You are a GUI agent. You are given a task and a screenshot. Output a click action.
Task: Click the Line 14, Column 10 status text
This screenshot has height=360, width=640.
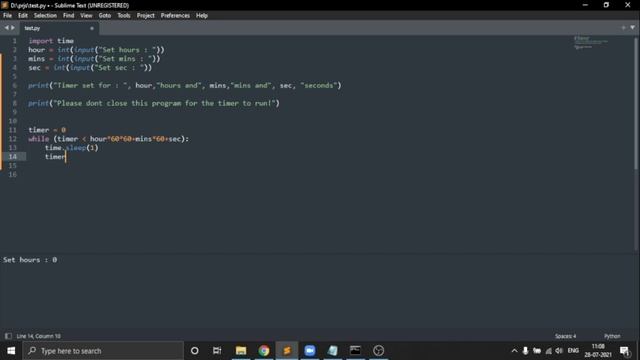pyautogui.click(x=38, y=336)
